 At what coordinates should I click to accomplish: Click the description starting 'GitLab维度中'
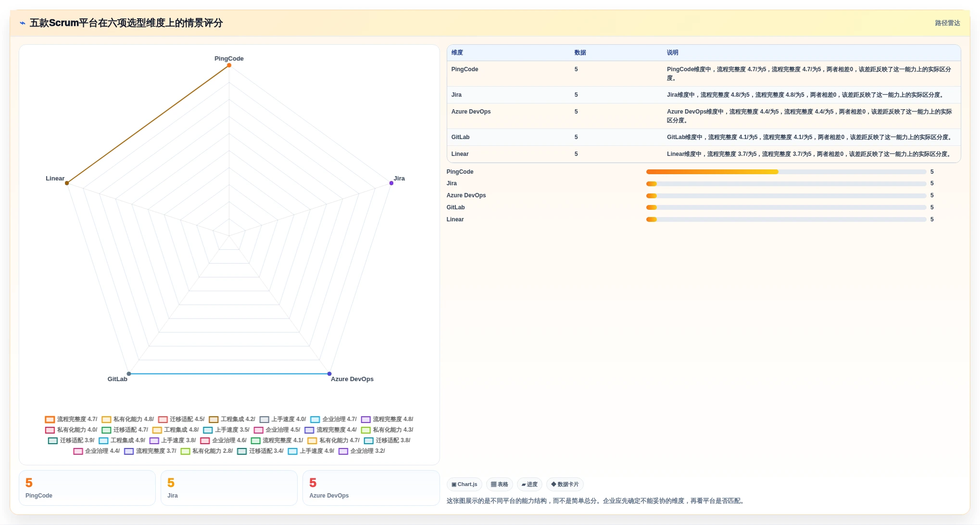pyautogui.click(x=810, y=137)
